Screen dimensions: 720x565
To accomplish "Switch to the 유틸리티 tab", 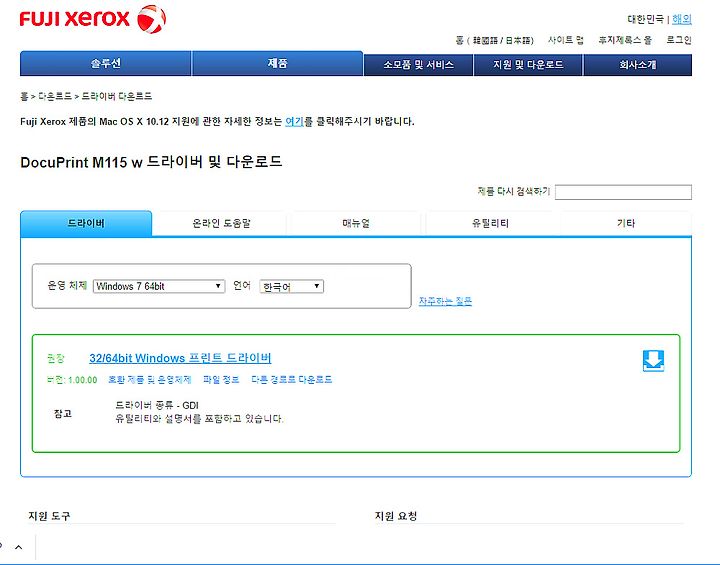I will tap(490, 223).
